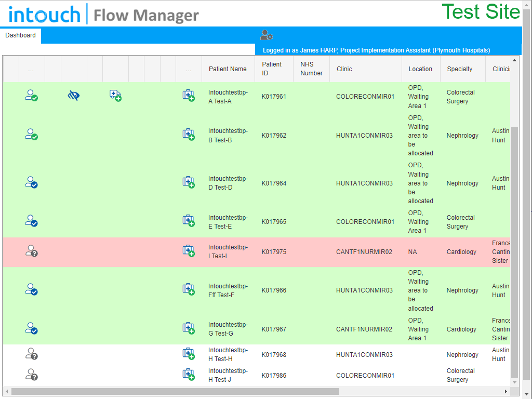
Task: Click the intouch Flow Manager logo
Action: (x=103, y=14)
